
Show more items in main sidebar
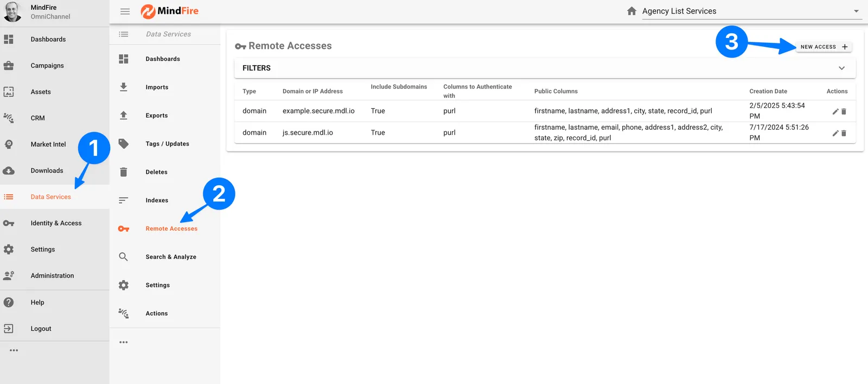tap(14, 350)
